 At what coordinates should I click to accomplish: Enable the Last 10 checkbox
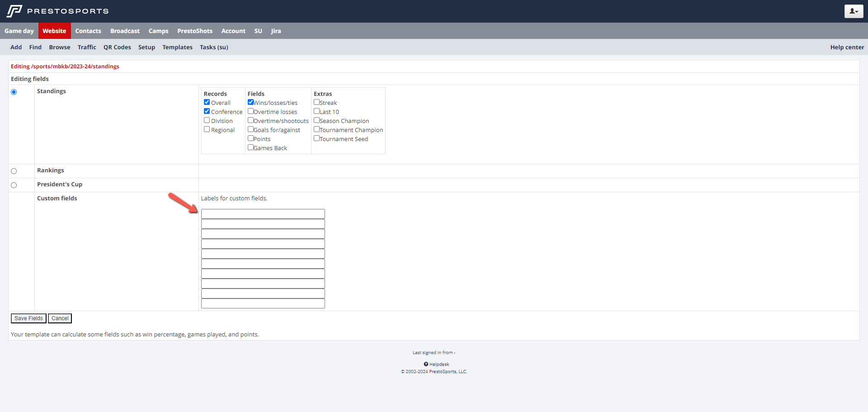pos(316,111)
